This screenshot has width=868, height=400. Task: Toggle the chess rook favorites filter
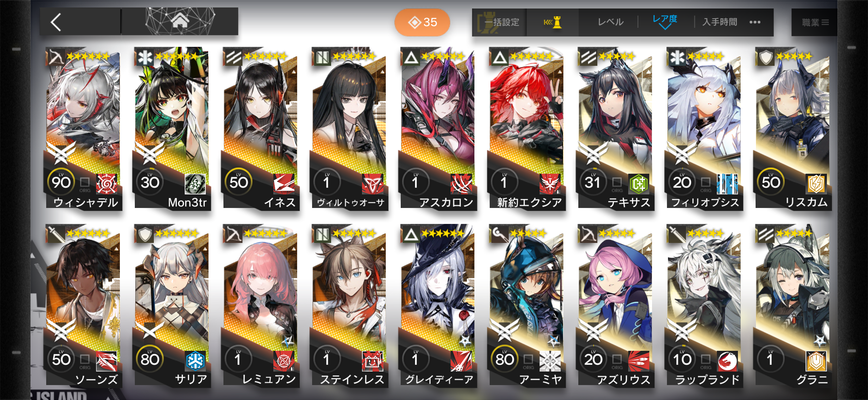tap(553, 22)
